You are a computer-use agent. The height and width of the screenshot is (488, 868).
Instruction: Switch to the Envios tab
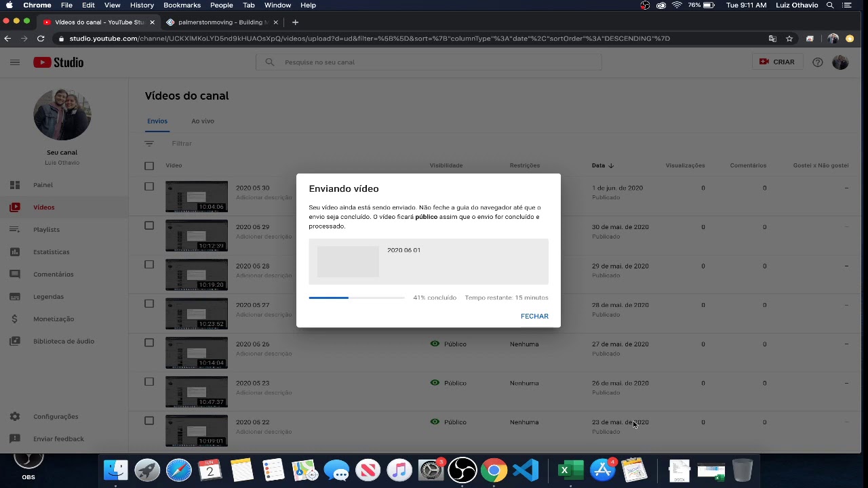(x=157, y=121)
